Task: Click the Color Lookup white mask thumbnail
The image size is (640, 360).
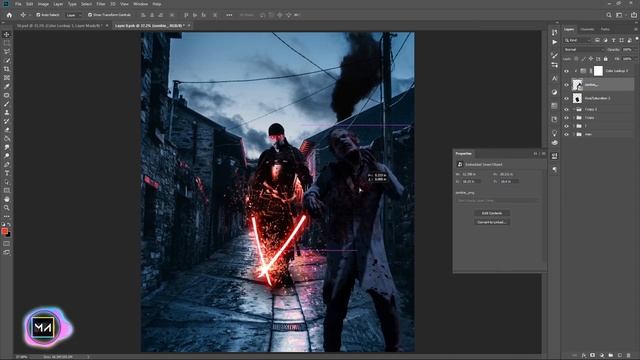Action: coord(598,71)
